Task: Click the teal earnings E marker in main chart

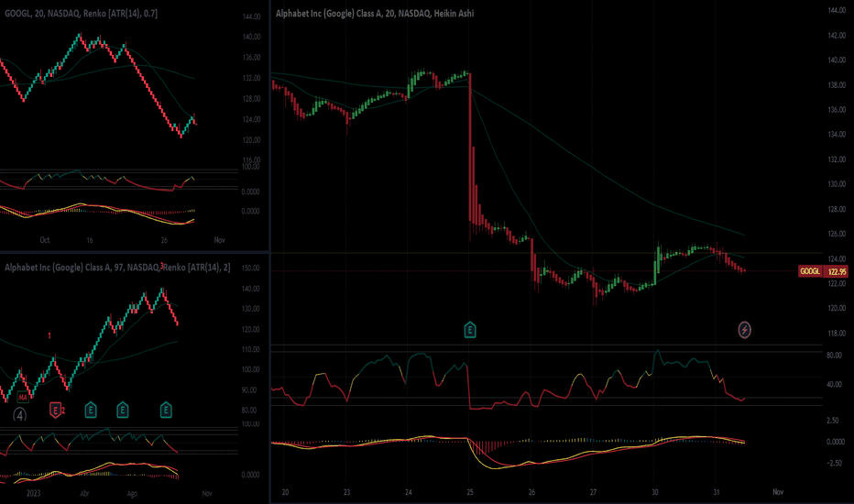Action: click(x=470, y=328)
